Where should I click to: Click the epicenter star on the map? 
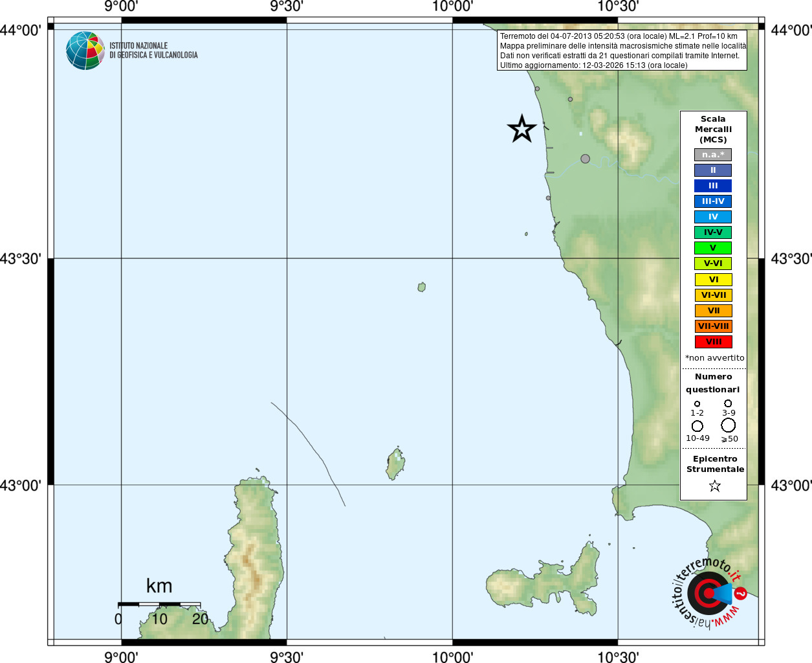(x=522, y=129)
